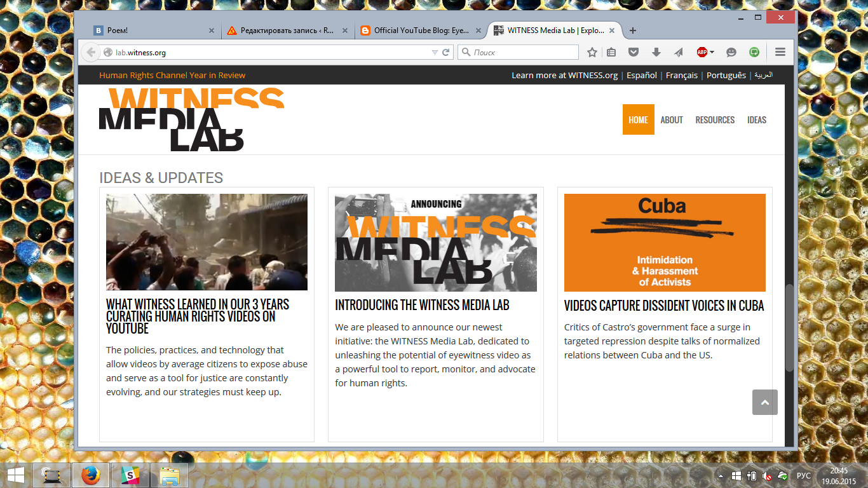Click the Adblock Plus ABP icon
Viewport: 868px width, 488px height.
point(702,52)
